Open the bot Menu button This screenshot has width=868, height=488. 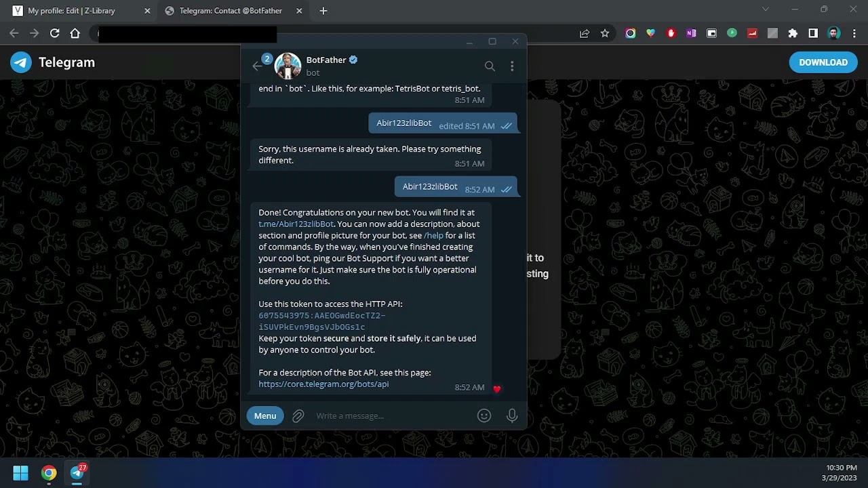265,415
